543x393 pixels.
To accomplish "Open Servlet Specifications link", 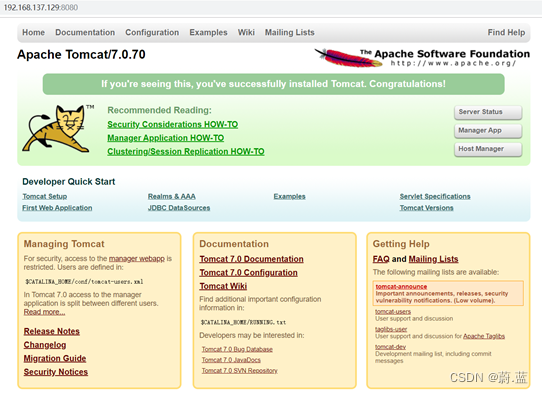I will tap(435, 196).
